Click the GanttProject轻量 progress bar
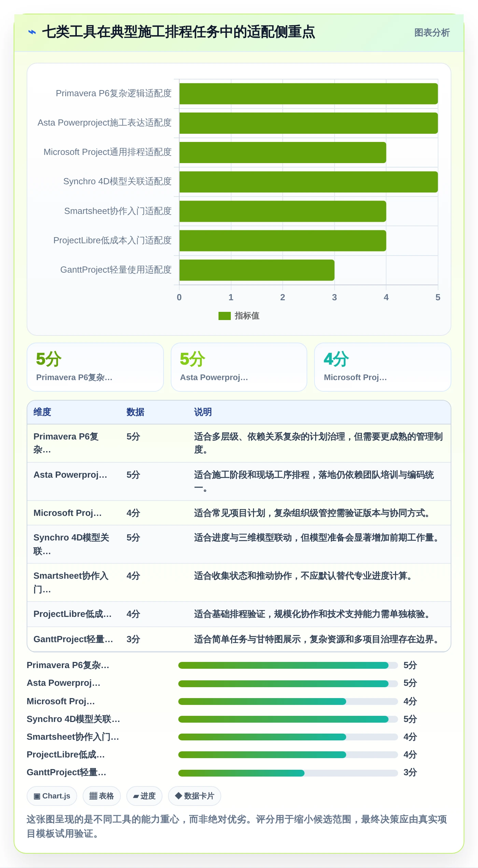Image resolution: width=478 pixels, height=868 pixels. (288, 773)
